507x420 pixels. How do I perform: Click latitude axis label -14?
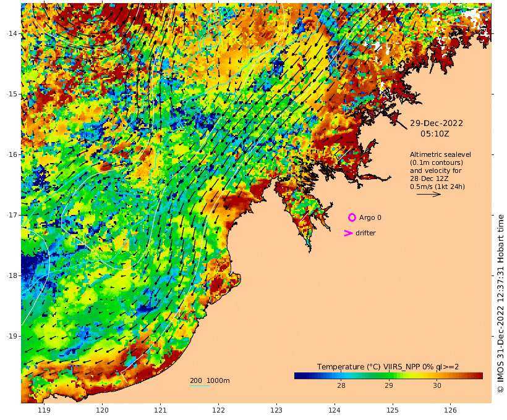(12, 33)
